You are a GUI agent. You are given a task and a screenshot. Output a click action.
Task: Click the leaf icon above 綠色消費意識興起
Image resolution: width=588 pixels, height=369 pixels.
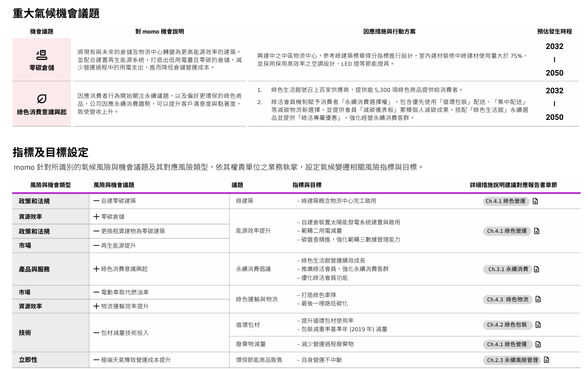click(x=42, y=99)
